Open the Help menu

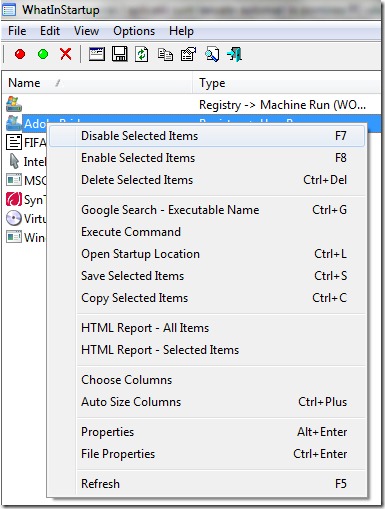tap(181, 31)
